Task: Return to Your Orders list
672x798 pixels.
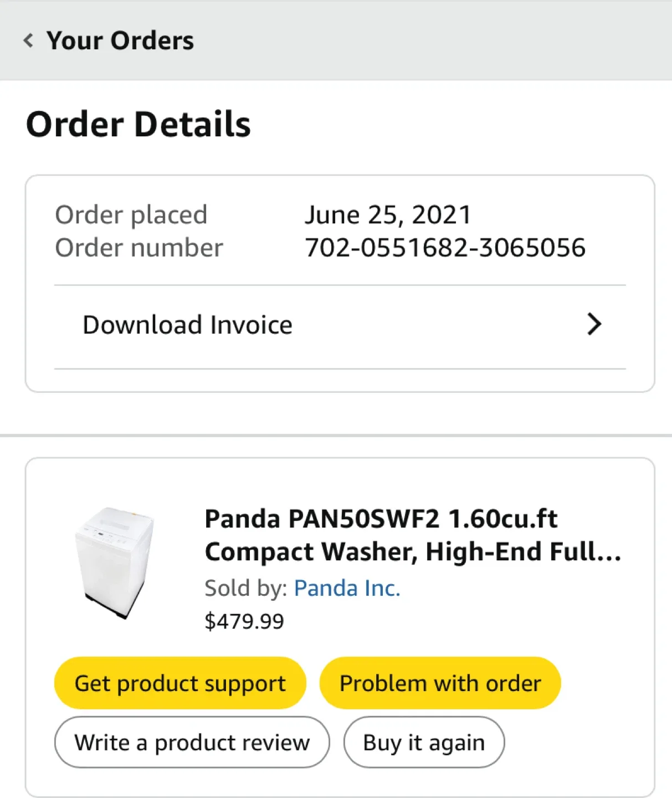Action: coord(120,40)
